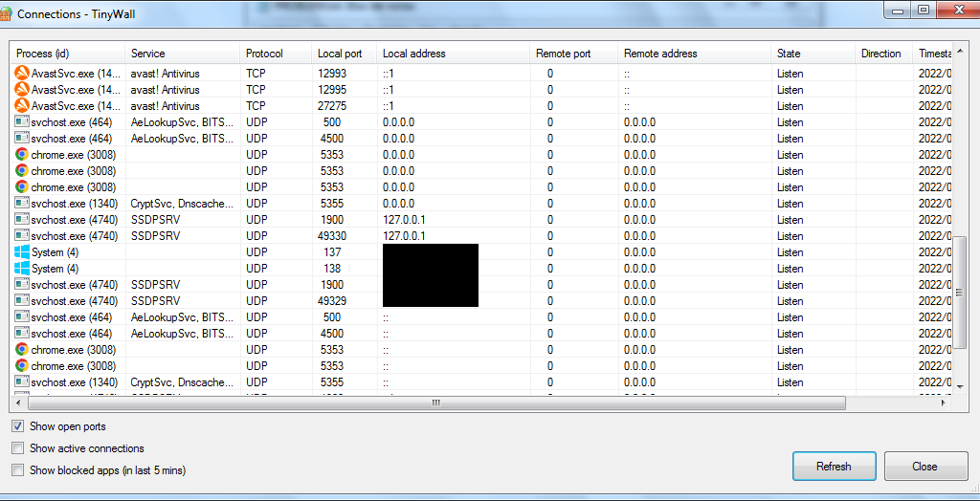
Task: Sort by the Remote address column header
Action: point(695,54)
